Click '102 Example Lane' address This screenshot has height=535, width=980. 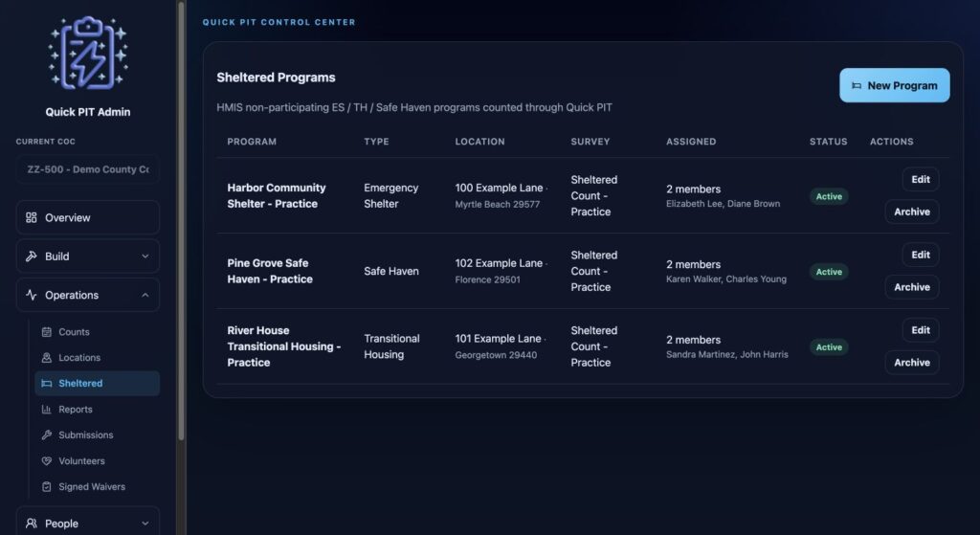point(499,263)
